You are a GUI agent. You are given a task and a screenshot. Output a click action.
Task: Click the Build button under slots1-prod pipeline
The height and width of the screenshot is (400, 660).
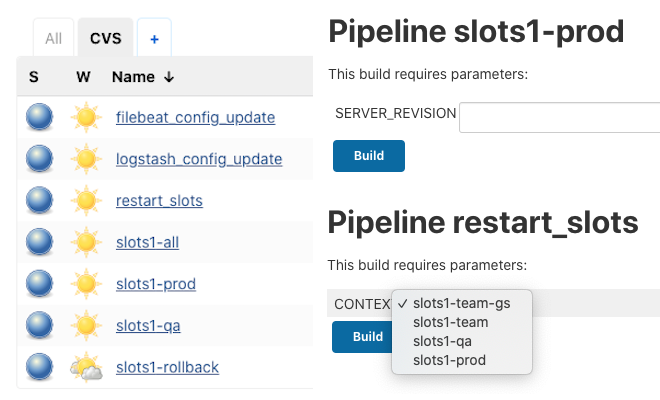click(x=369, y=156)
